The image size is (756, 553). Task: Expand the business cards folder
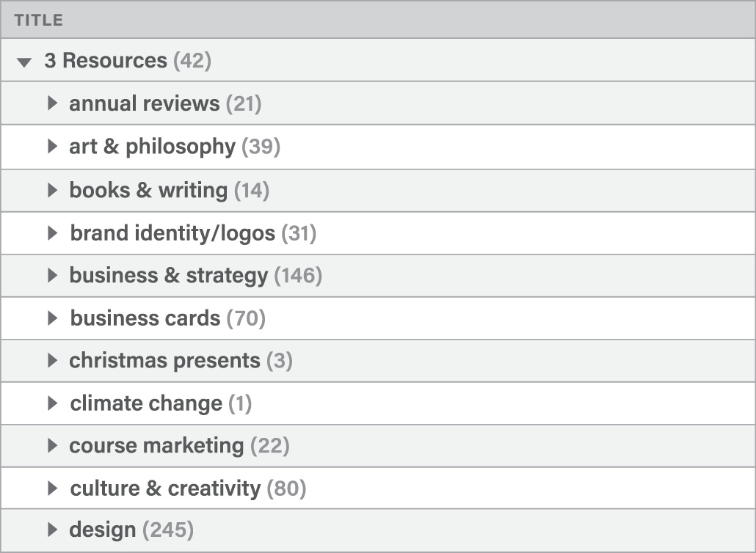(52, 318)
